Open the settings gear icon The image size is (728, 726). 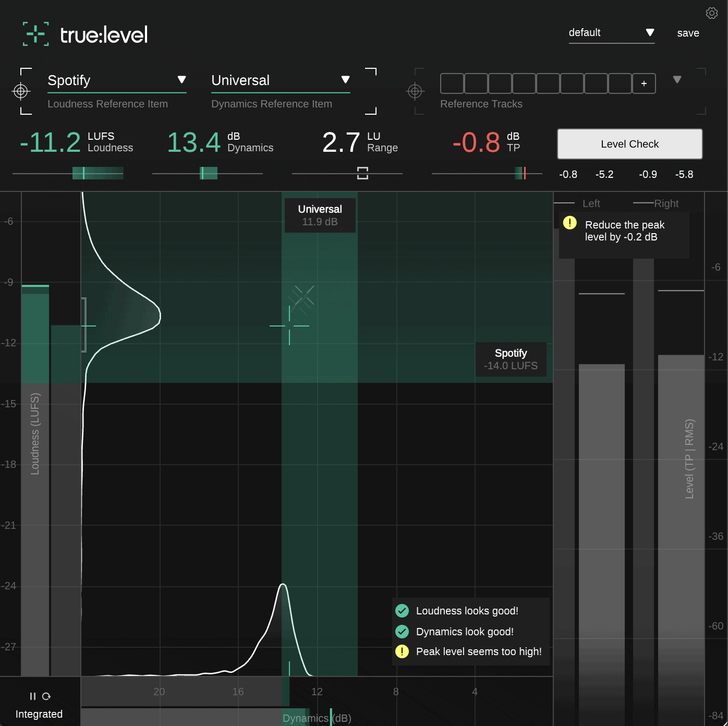point(711,13)
